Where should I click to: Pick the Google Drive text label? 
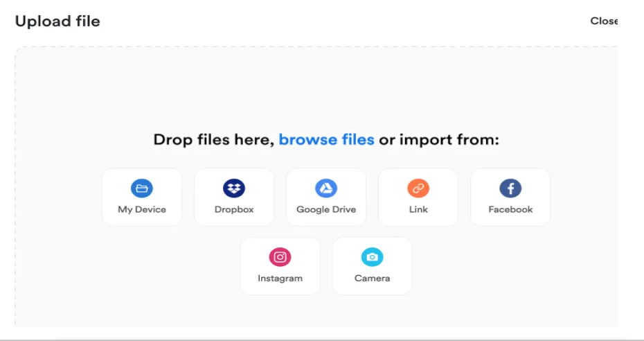(326, 209)
